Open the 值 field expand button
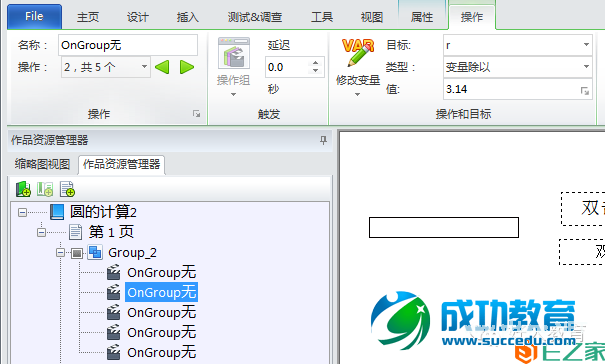 coord(585,91)
